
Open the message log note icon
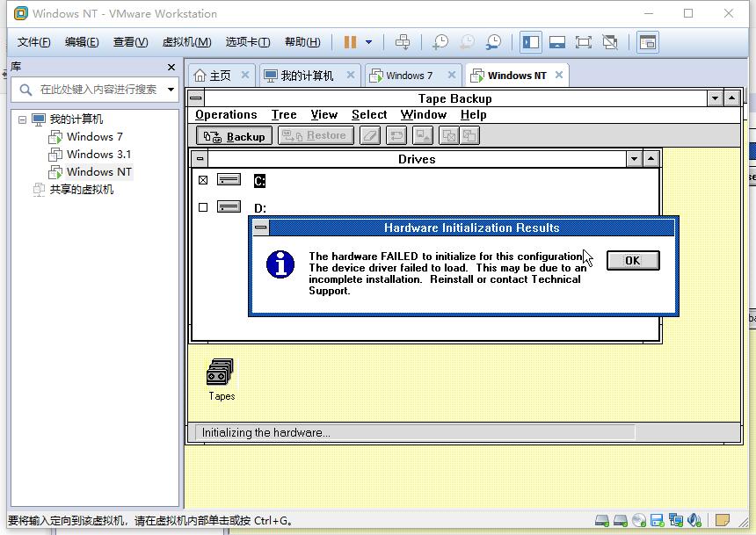723,520
